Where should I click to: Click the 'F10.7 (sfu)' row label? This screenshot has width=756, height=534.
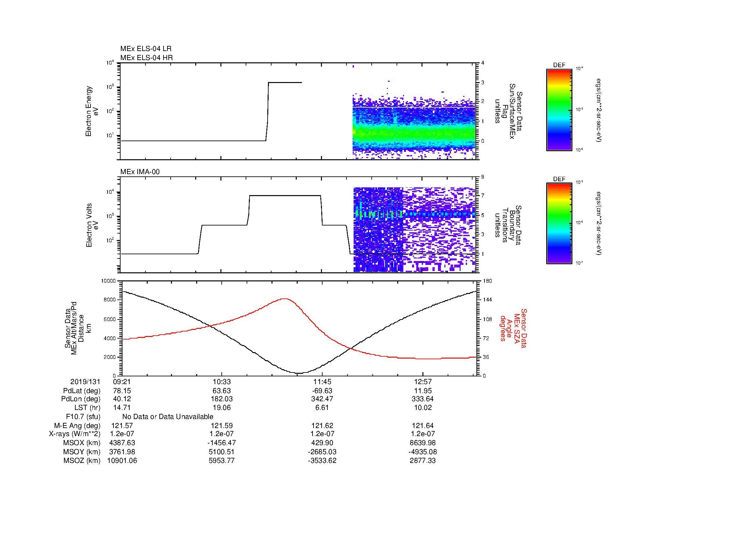[x=83, y=417]
